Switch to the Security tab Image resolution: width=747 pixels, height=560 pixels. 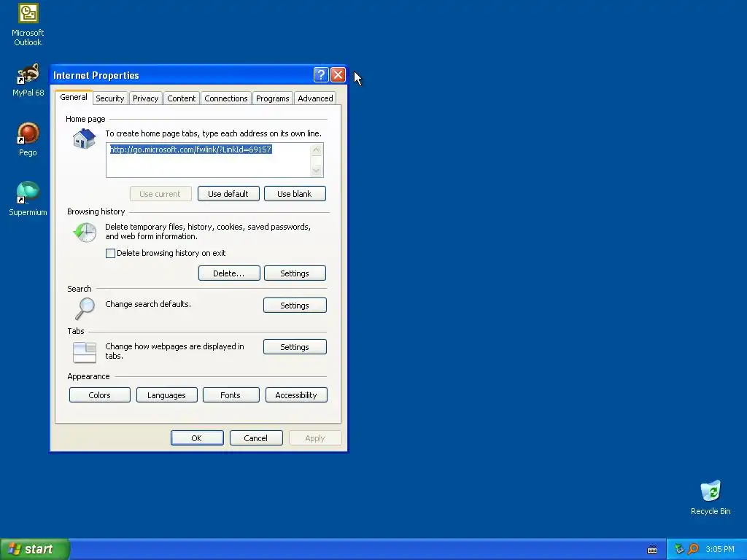[110, 98]
